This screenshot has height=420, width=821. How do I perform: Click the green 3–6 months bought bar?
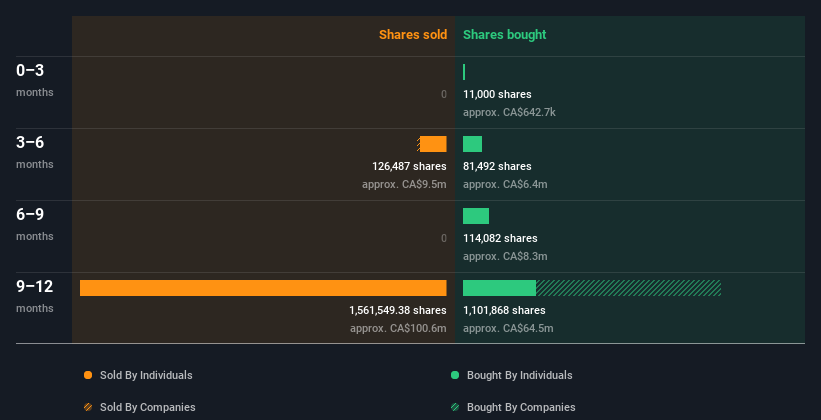click(x=472, y=144)
